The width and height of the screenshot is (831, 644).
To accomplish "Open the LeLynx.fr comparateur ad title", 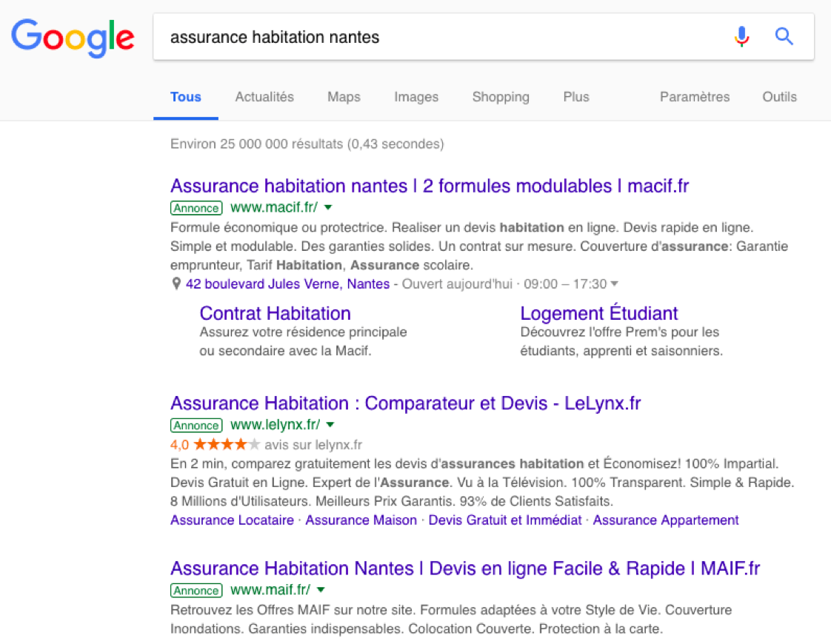I will (405, 403).
